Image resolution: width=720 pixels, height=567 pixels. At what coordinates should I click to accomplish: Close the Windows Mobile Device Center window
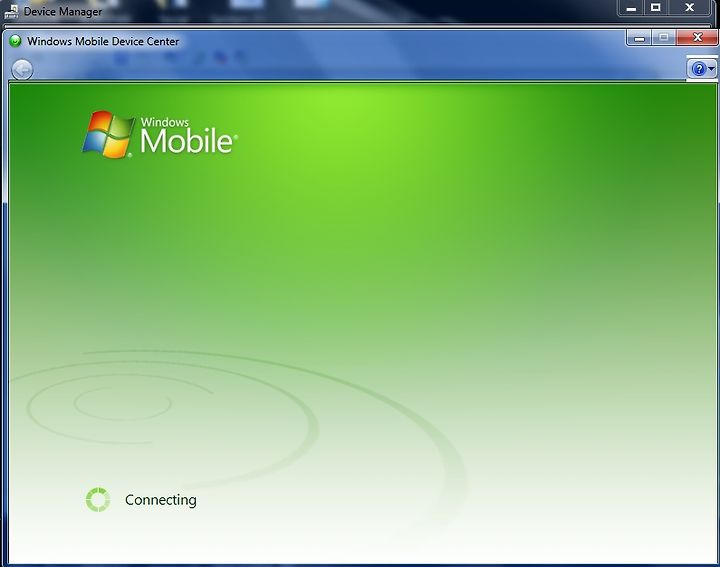click(697, 38)
